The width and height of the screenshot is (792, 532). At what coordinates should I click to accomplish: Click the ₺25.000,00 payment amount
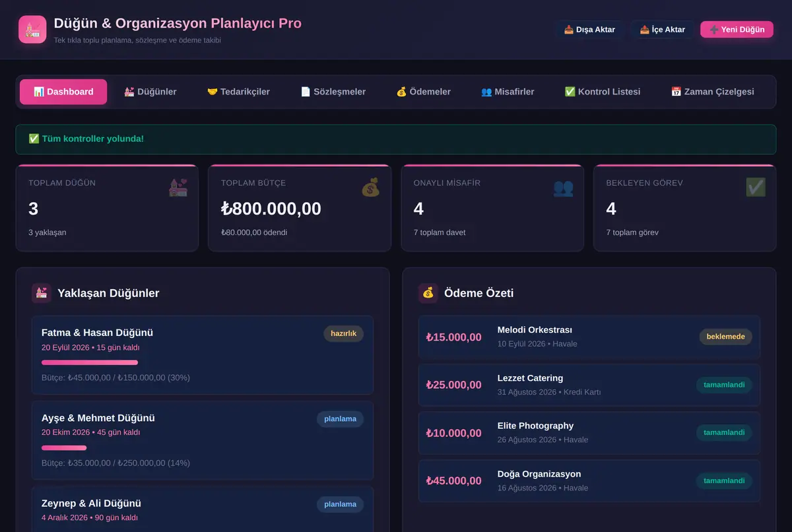click(x=454, y=385)
